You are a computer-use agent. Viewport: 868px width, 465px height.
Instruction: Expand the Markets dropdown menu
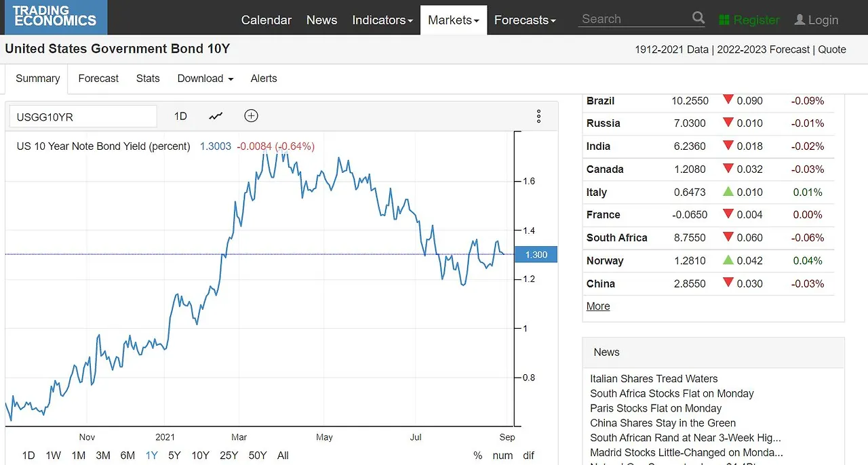[454, 20]
